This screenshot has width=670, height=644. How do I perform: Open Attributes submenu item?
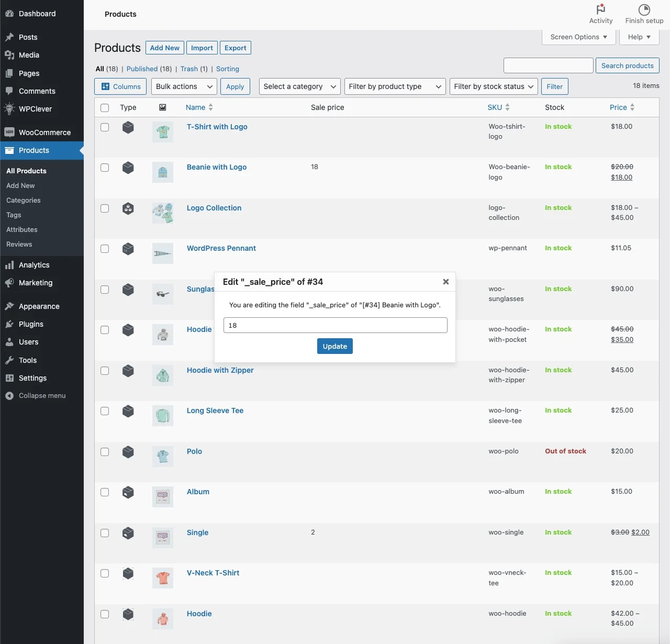tap(22, 229)
